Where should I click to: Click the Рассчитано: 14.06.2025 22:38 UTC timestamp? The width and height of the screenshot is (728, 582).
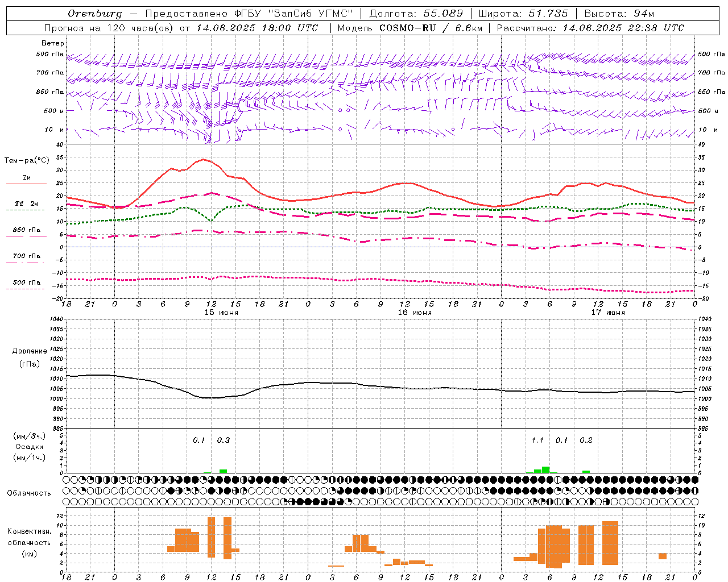(x=590, y=28)
